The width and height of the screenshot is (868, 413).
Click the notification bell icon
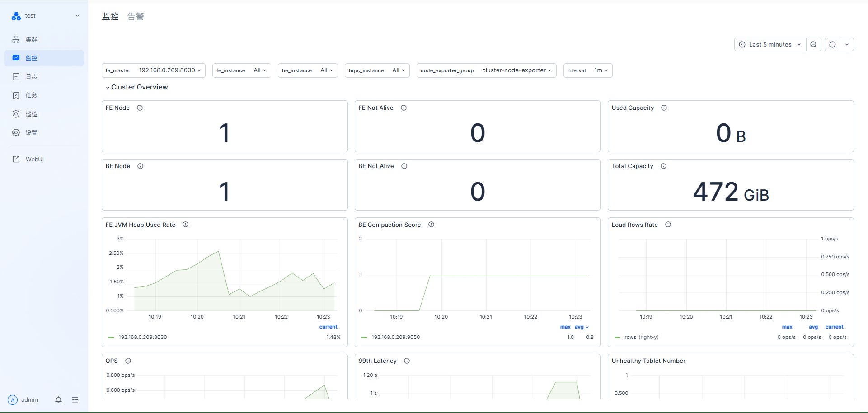[58, 400]
